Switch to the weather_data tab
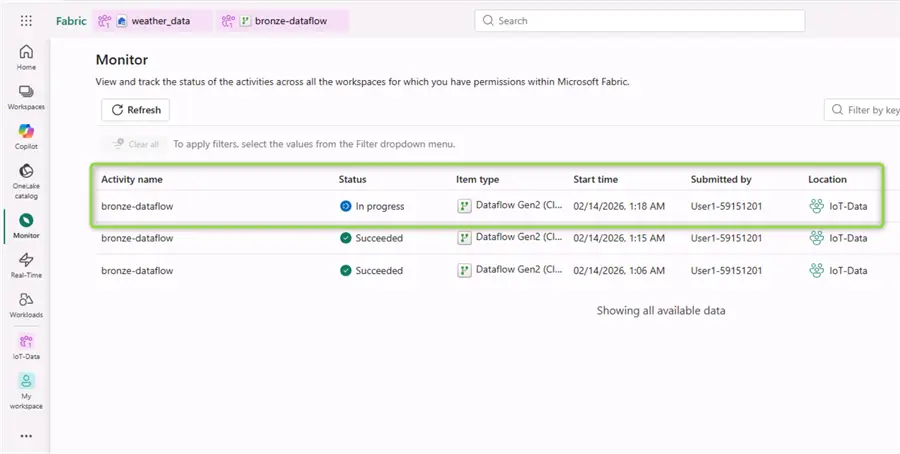This screenshot has height=454, width=900. [x=152, y=21]
